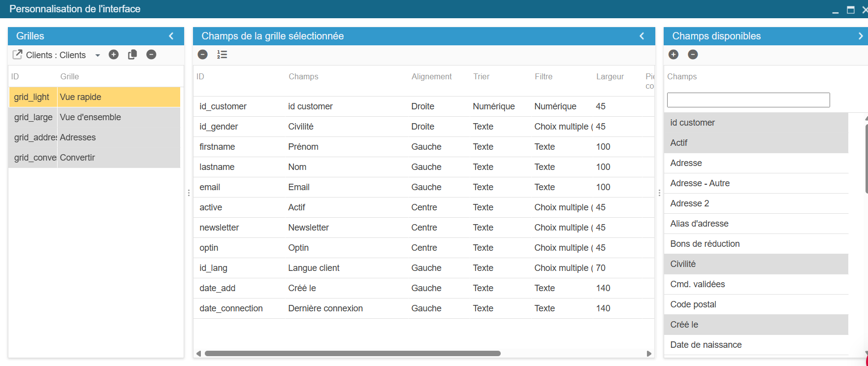The height and width of the screenshot is (366, 868).
Task: Click plus icon in Champs disponibles
Action: 674,55
